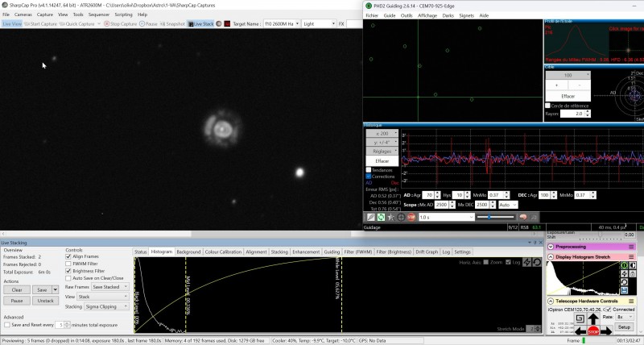This screenshot has height=345, width=644.
Task: Click PHD2 connect equipment icon
Action: tap(370, 217)
